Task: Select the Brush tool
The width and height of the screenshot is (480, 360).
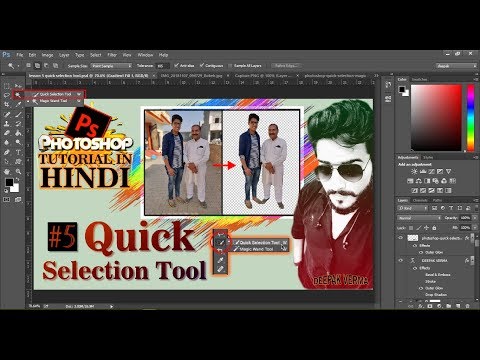Action: tap(18, 114)
